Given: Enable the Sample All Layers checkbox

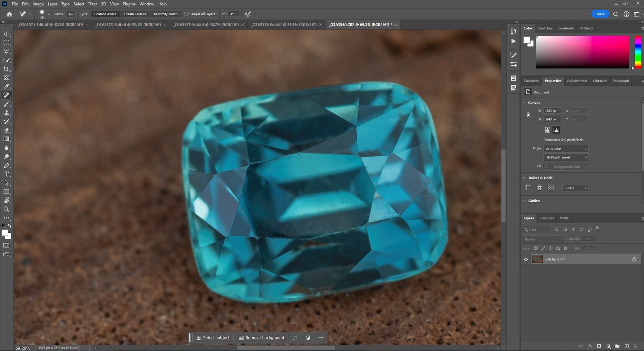Looking at the screenshot, I should (186, 14).
